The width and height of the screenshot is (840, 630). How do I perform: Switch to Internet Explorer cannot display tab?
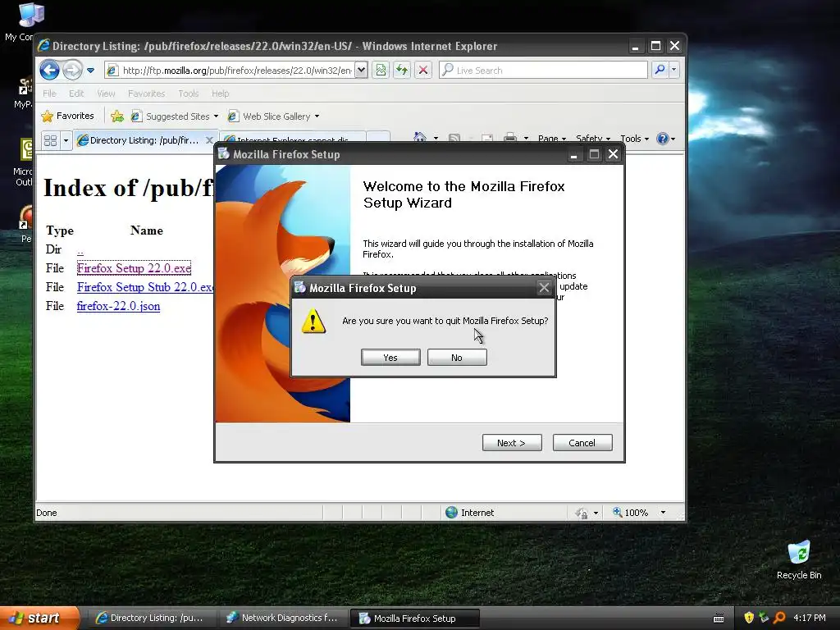(x=294, y=139)
